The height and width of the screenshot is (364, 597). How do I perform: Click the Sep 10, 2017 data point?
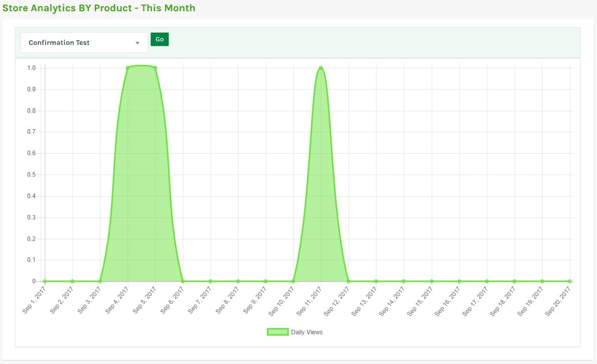[x=293, y=281]
